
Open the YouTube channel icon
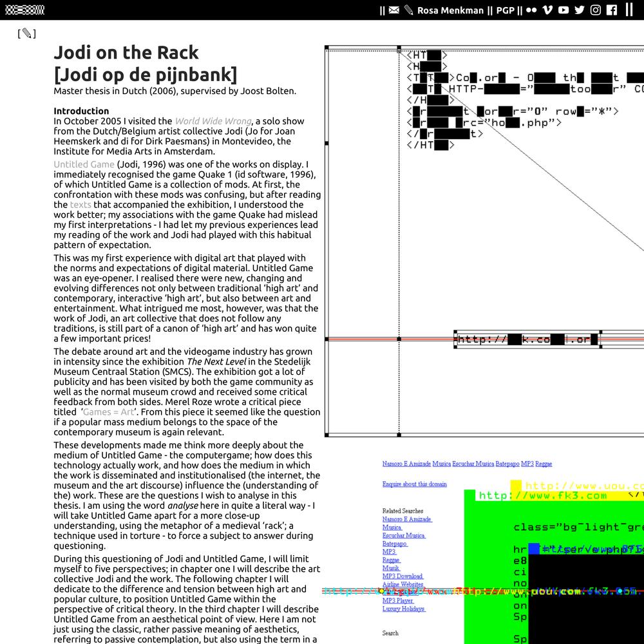point(563,10)
